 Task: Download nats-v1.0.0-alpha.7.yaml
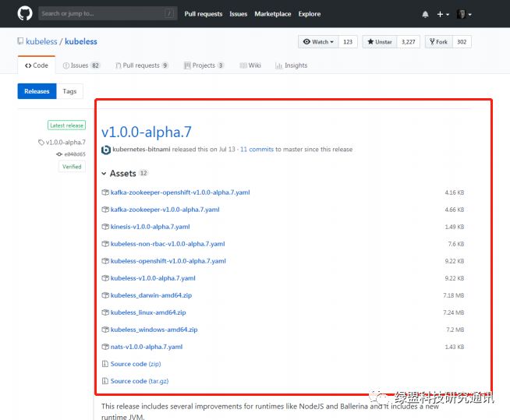tap(147, 347)
